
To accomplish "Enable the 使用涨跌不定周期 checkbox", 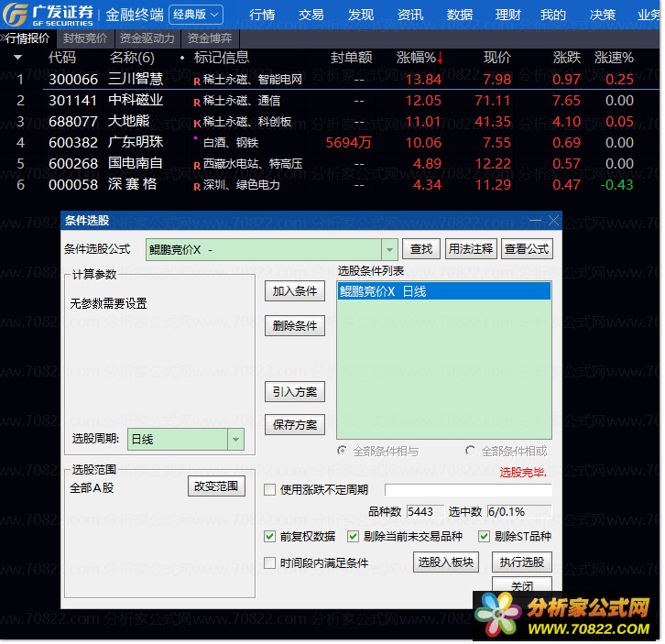I will click(269, 490).
